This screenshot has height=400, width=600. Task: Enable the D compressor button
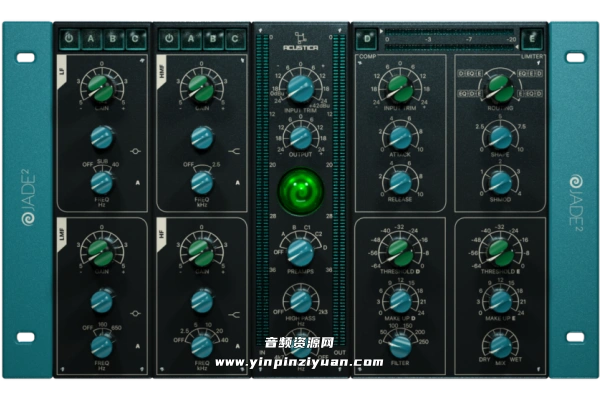click(367, 39)
